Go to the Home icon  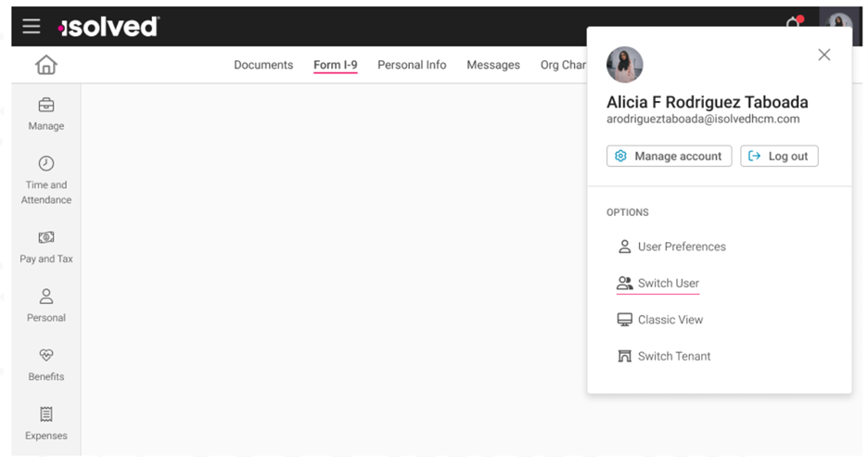pyautogui.click(x=46, y=65)
